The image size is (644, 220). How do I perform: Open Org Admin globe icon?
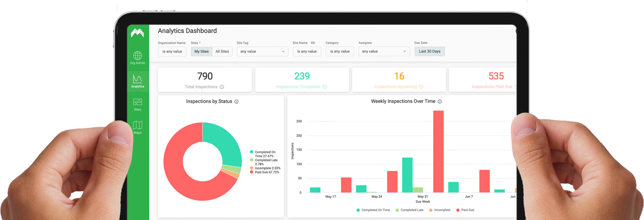coord(137,56)
